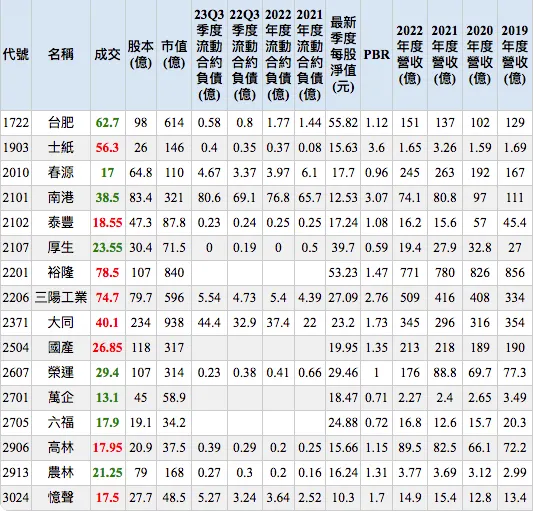
Task: Click 台肥 net value 55.82
Action: click(x=343, y=123)
